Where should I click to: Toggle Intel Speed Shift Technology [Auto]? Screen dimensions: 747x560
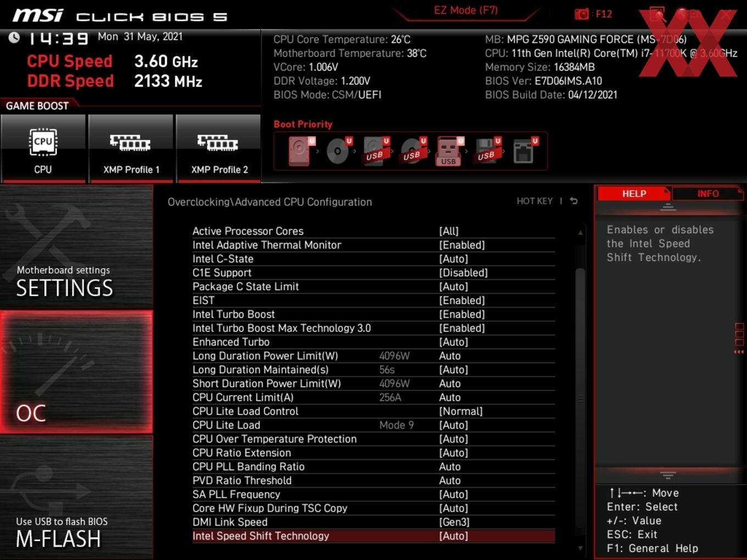tap(454, 536)
